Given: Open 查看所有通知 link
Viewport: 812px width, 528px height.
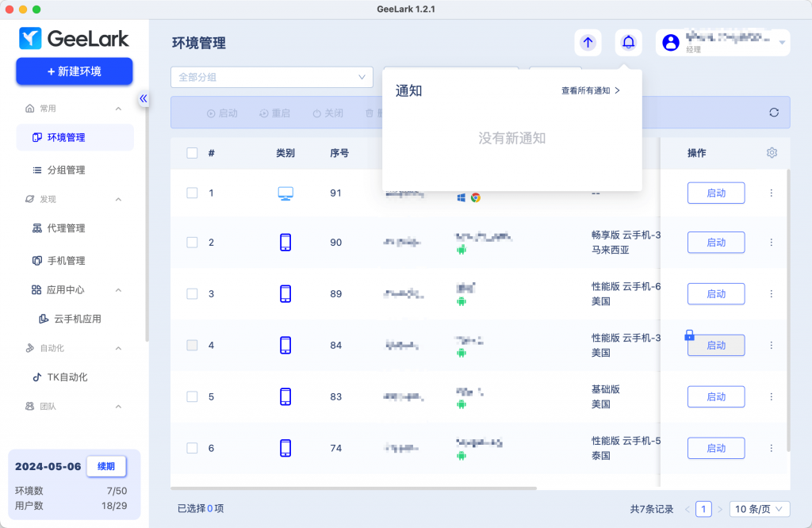Looking at the screenshot, I should [x=590, y=91].
